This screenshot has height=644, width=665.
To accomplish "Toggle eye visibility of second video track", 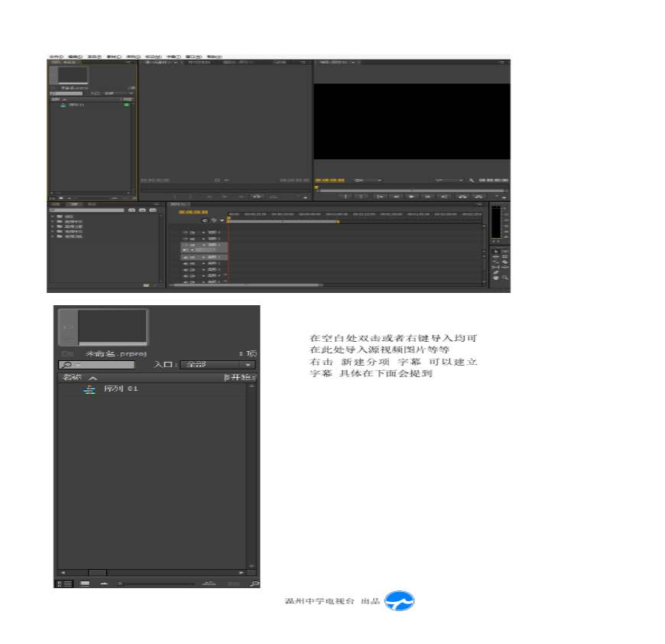I will pyautogui.click(x=186, y=238).
